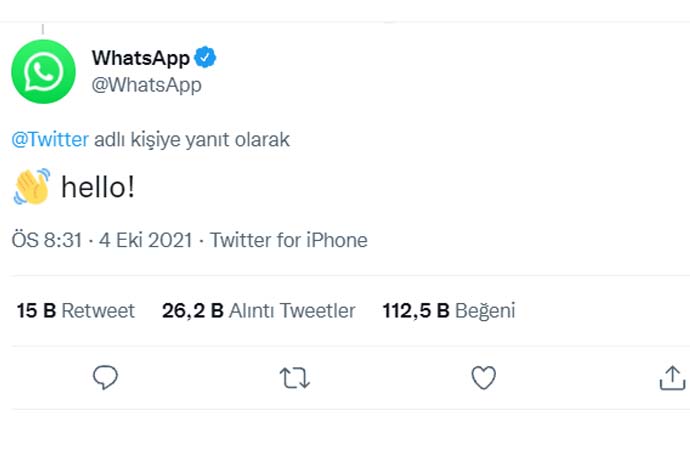Open the share menu with the upload icon
Screen dimensions: 690x450
click(672, 378)
